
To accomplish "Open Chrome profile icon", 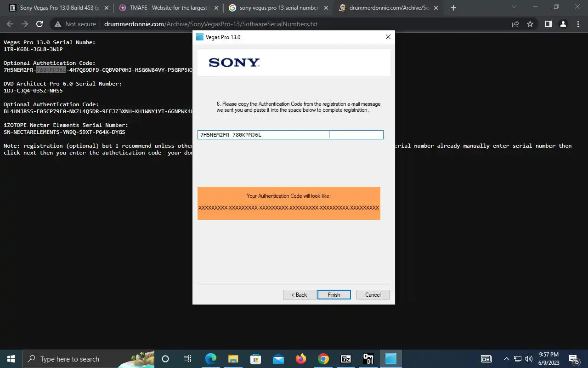I will 563,24.
